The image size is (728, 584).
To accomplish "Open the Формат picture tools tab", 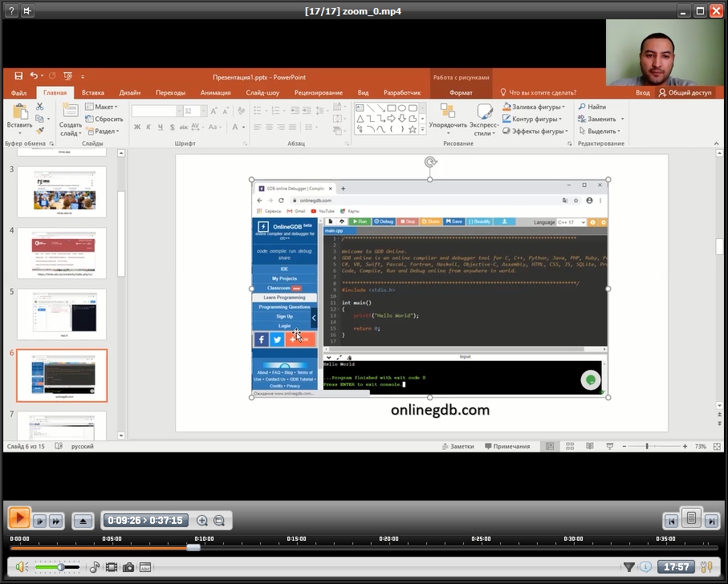I will tap(461, 92).
